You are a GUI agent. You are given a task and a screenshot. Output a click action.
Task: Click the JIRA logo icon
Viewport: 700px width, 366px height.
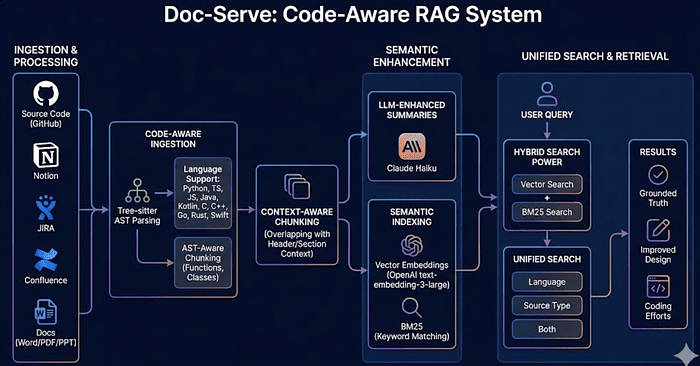(46, 208)
